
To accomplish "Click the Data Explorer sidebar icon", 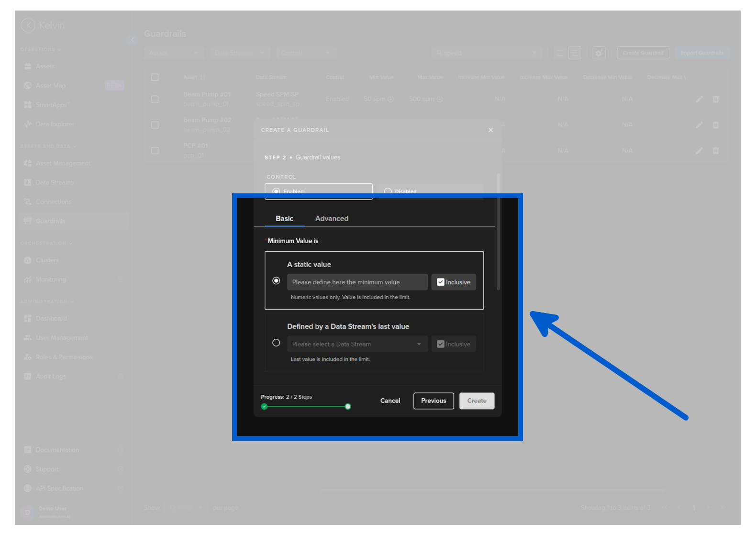I will [x=28, y=124].
